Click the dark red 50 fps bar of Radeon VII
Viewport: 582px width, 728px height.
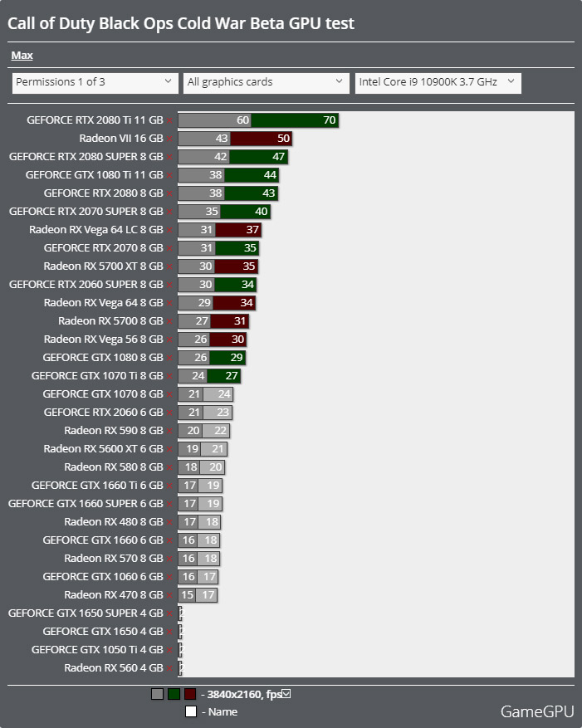coord(261,139)
